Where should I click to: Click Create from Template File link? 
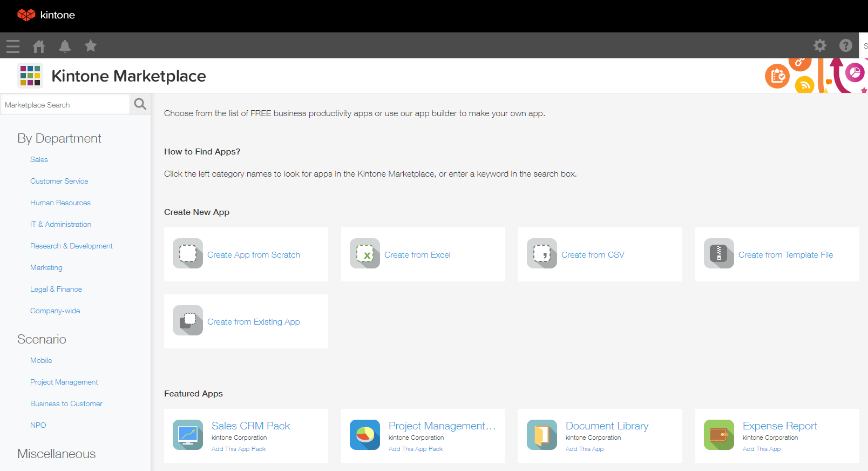pos(786,255)
